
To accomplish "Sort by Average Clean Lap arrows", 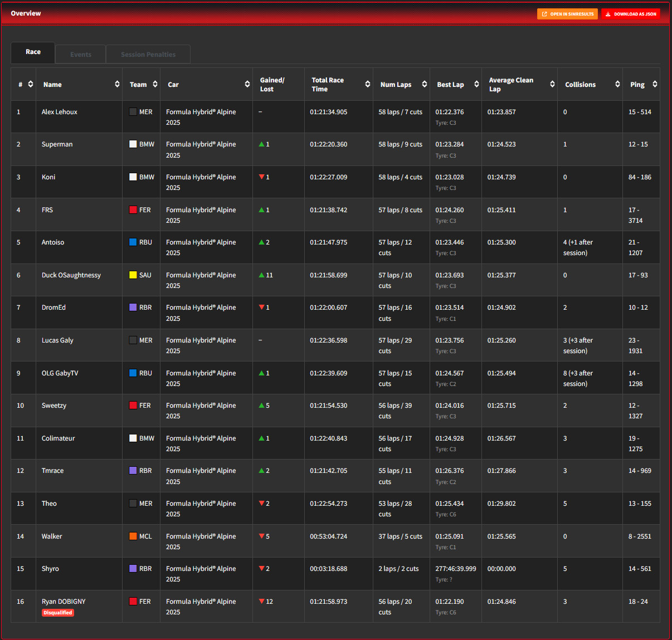I will (x=552, y=84).
